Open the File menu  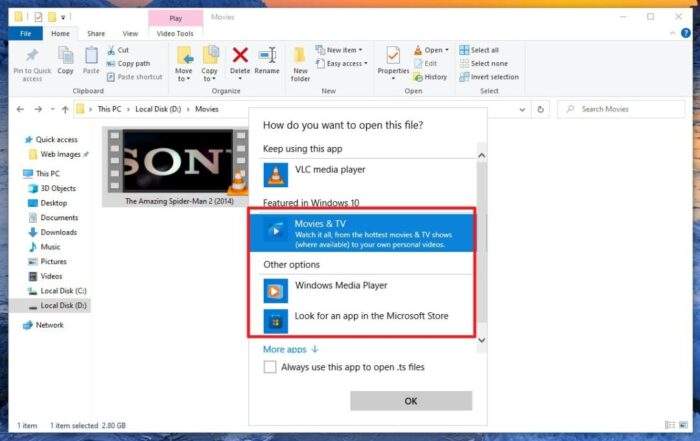pos(25,33)
